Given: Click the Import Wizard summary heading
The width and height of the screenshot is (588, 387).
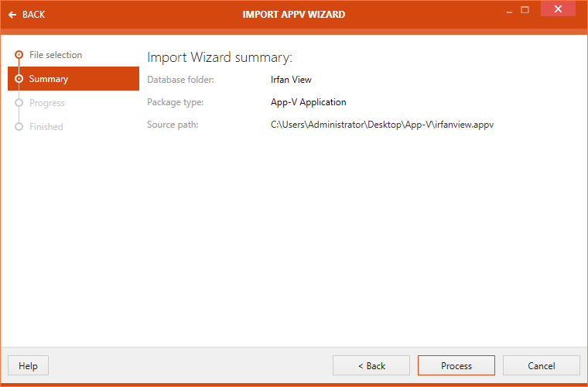Looking at the screenshot, I should pyautogui.click(x=220, y=57).
